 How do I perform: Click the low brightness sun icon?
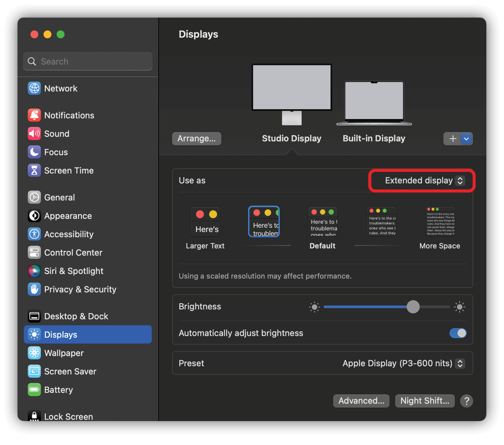[x=314, y=307]
